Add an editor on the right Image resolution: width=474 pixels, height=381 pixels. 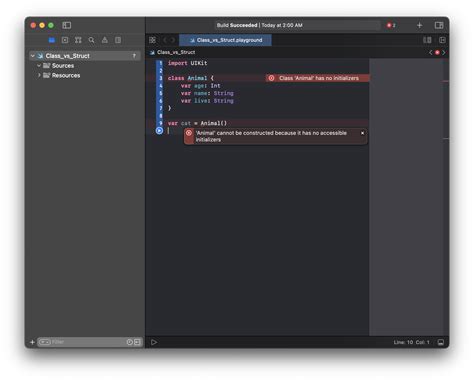(442, 40)
